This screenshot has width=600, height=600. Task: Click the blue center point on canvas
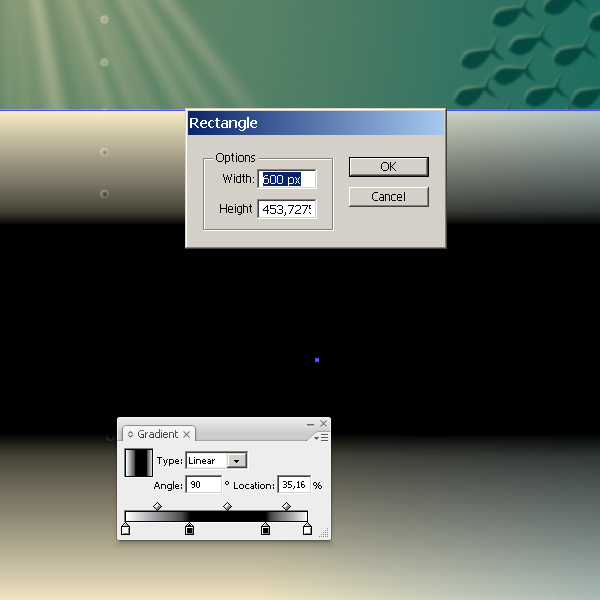pyautogui.click(x=317, y=360)
